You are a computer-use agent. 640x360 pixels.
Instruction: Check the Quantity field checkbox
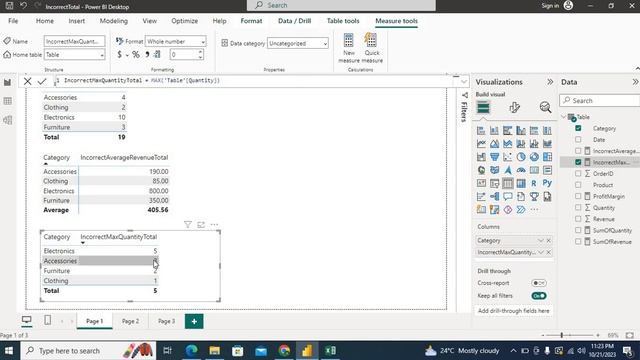[x=578, y=207]
